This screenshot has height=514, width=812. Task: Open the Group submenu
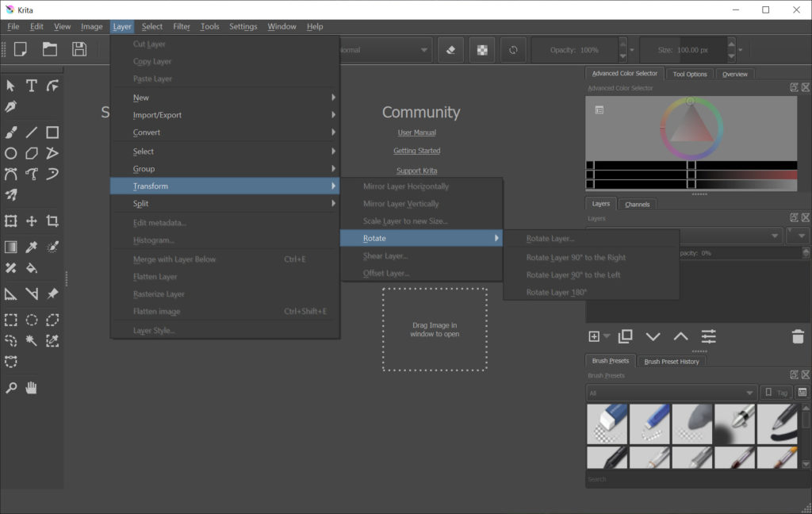pyautogui.click(x=224, y=168)
